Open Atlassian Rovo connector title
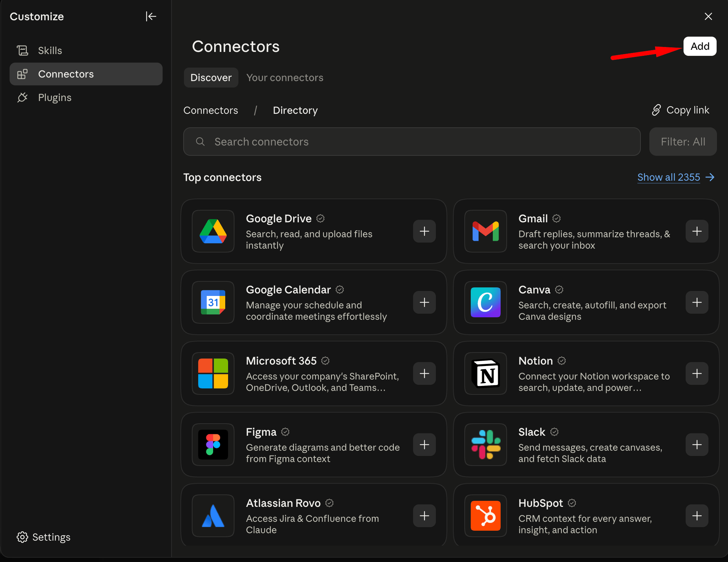 pyautogui.click(x=283, y=503)
